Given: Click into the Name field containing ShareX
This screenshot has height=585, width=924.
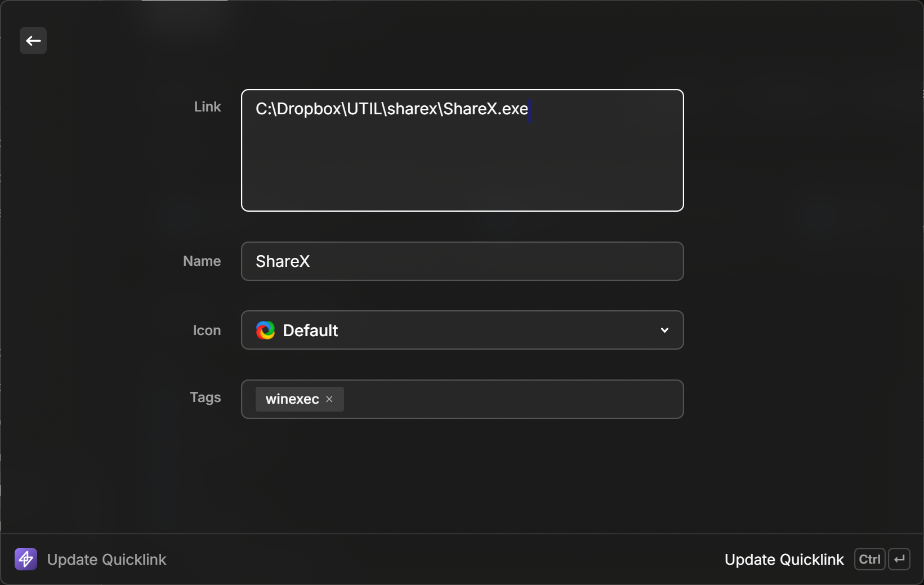Looking at the screenshot, I should tap(462, 261).
